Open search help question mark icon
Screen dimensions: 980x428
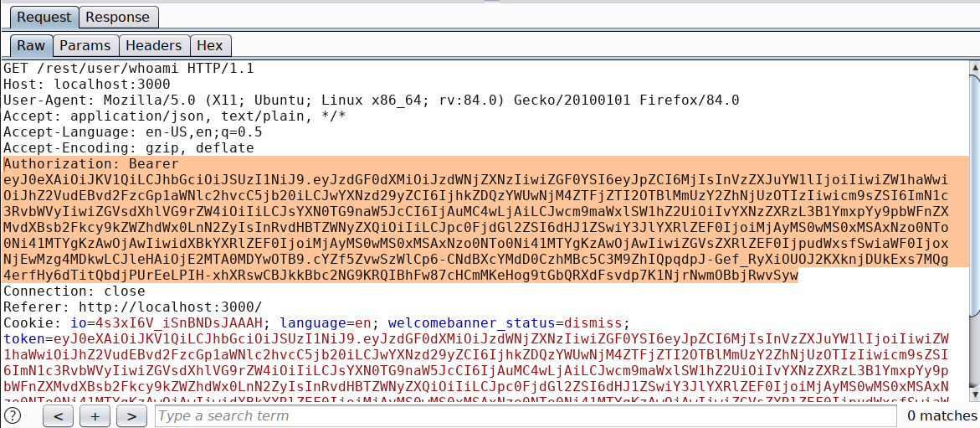click(x=13, y=415)
